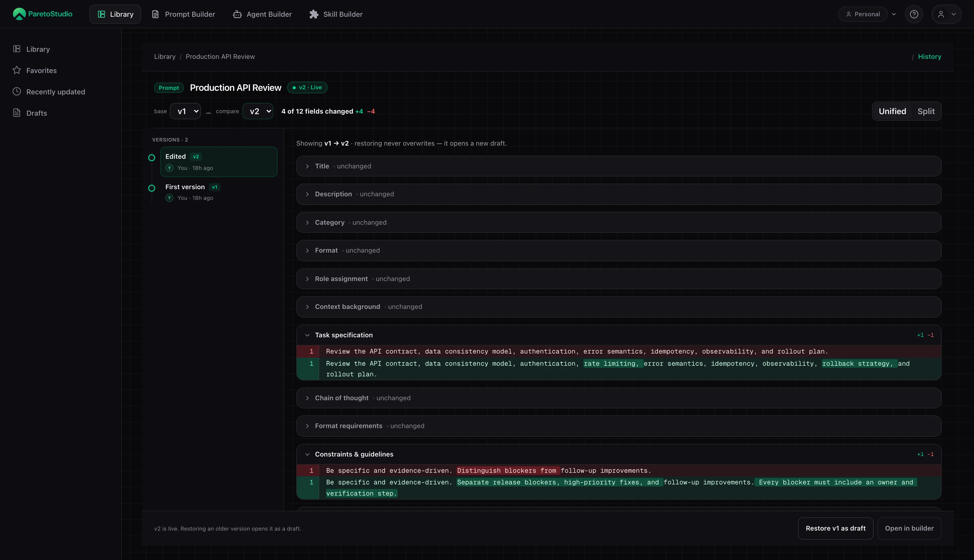Expand the Role assignment field
Viewport: 974px width, 560px height.
pyautogui.click(x=618, y=279)
